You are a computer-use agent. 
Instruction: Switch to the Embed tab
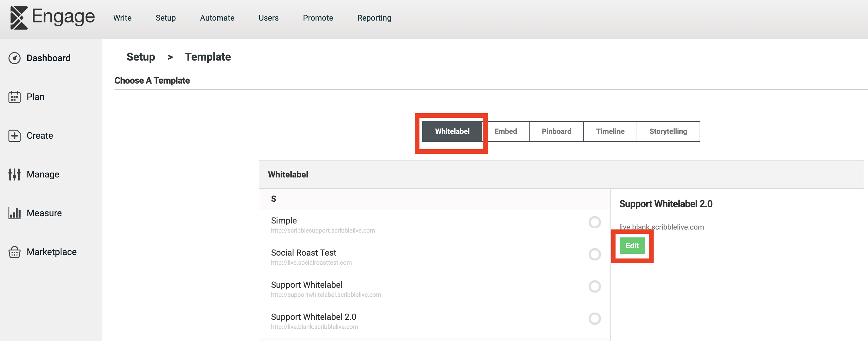coord(505,131)
